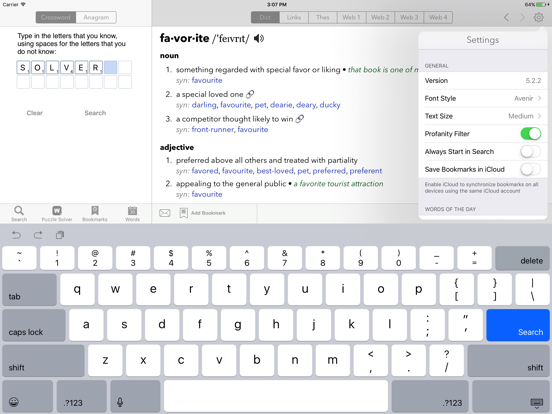
Task: Switch to the Web 1 tab
Action: coord(352,17)
